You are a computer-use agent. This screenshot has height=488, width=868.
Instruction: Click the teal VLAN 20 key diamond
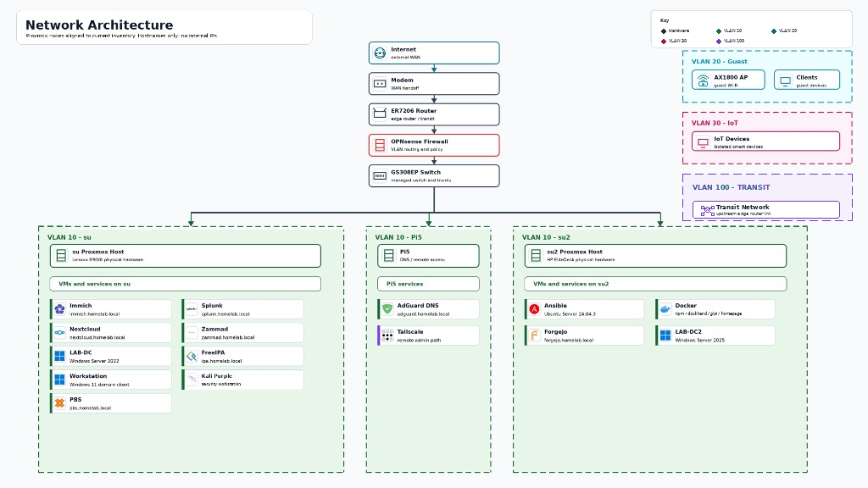(774, 31)
